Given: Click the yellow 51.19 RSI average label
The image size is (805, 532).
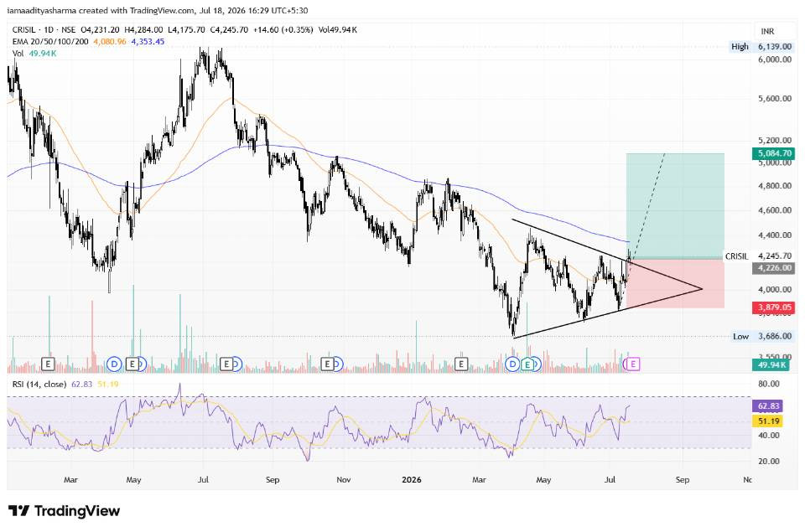Looking at the screenshot, I should pyautogui.click(x=768, y=421).
